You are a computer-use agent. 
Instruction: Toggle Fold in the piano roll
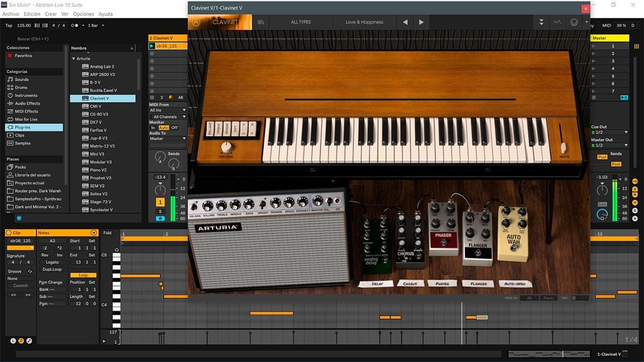pos(107,233)
